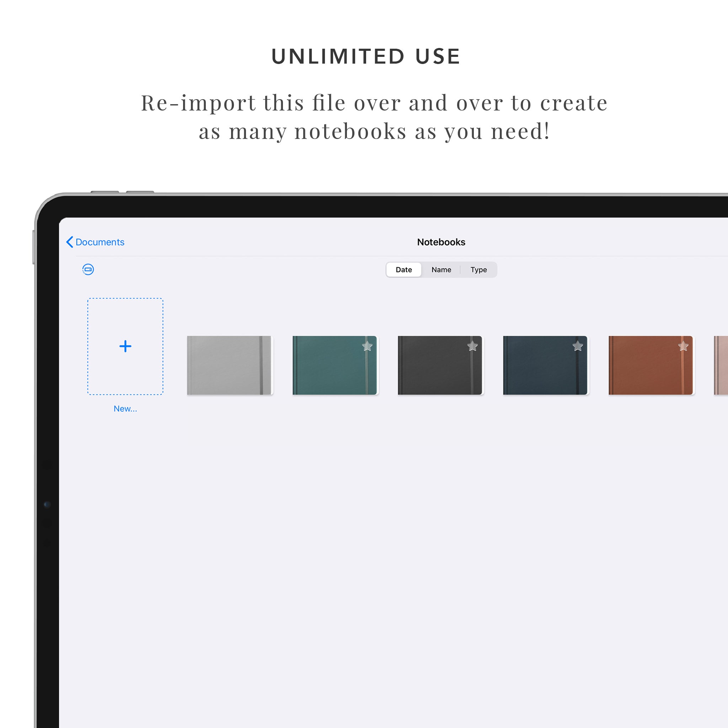Go back to Documents
The height and width of the screenshot is (728, 728).
[95, 242]
